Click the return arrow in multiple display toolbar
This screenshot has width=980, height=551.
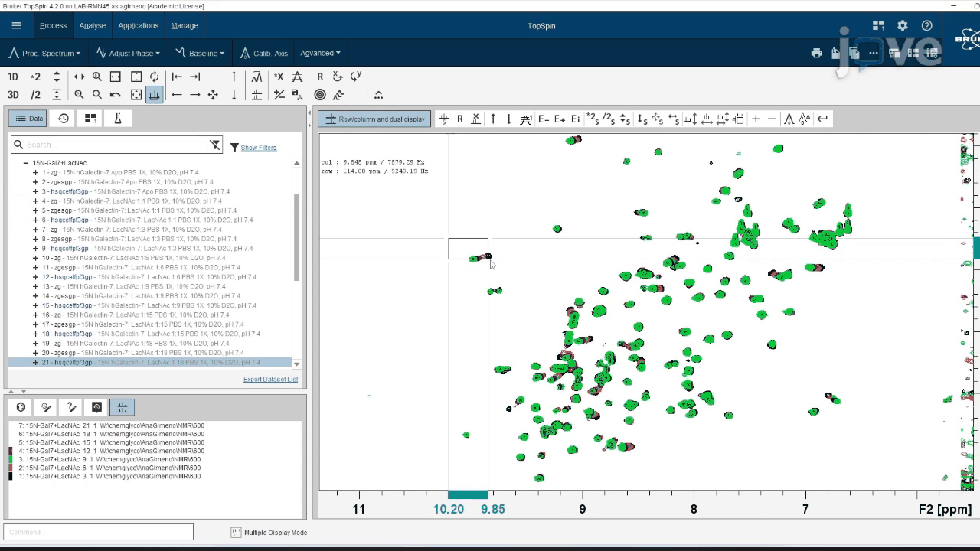pos(822,119)
